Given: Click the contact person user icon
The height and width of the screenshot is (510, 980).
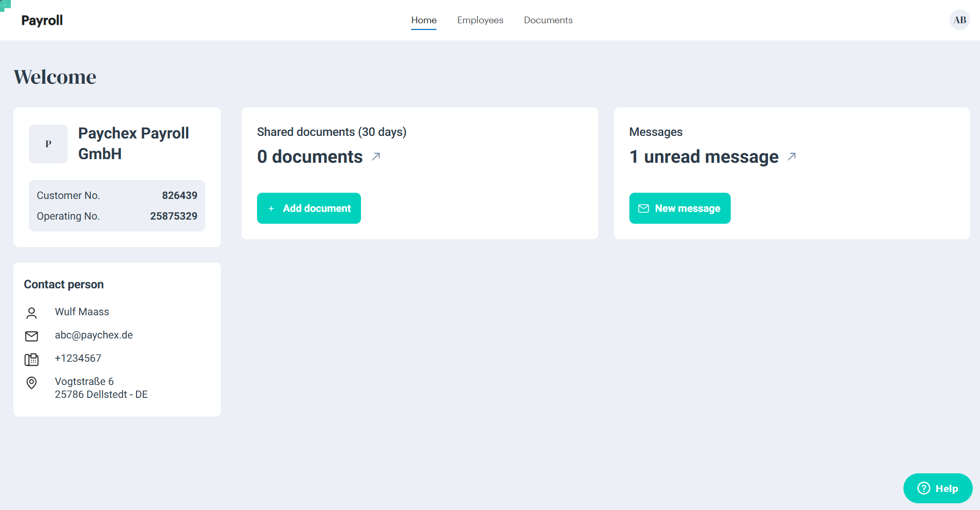Looking at the screenshot, I should [x=32, y=313].
